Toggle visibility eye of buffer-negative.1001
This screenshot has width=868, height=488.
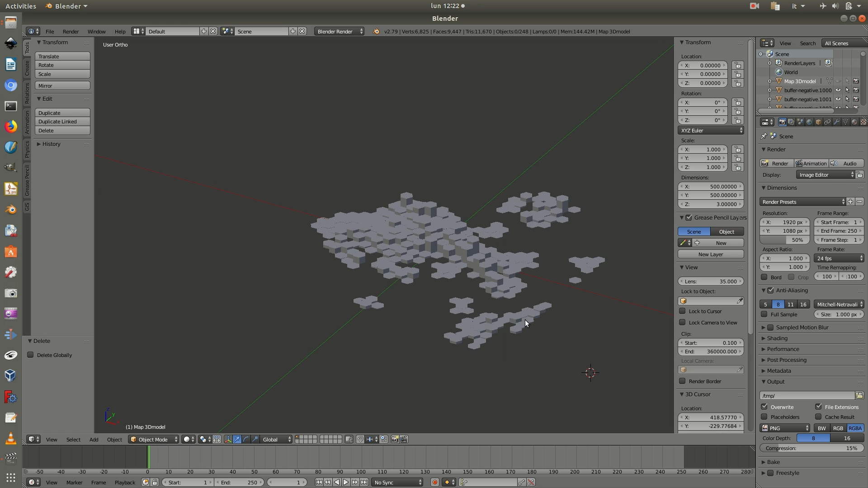(838, 99)
